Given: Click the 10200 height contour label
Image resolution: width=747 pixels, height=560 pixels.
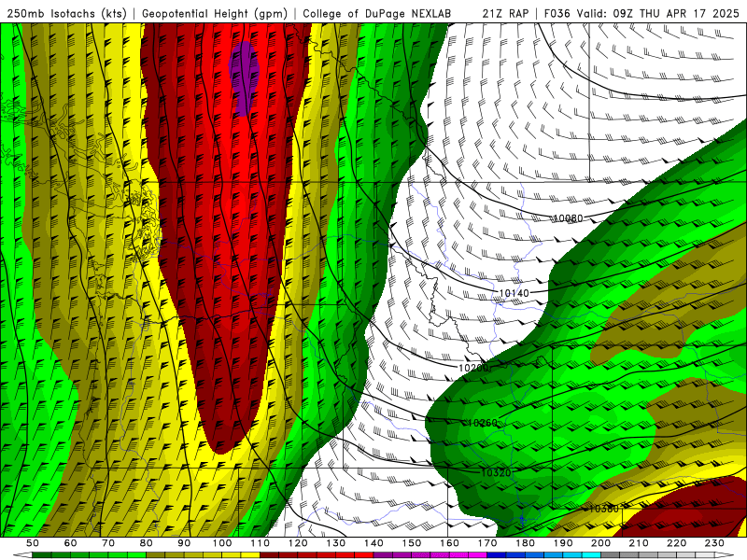Looking at the screenshot, I should [x=473, y=368].
